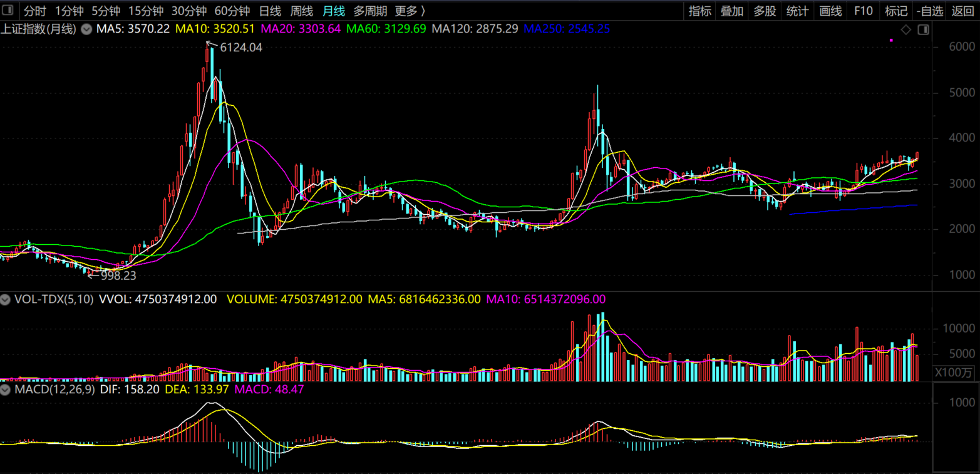Click the 998.23 low price label
Viewport: 980px width, 474px height.
click(x=118, y=276)
